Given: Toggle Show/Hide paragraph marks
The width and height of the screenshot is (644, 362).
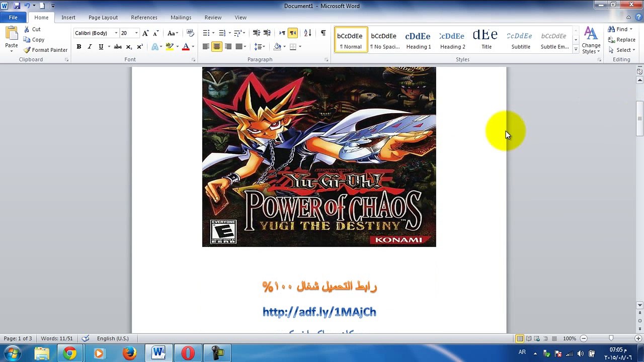Looking at the screenshot, I should [323, 33].
